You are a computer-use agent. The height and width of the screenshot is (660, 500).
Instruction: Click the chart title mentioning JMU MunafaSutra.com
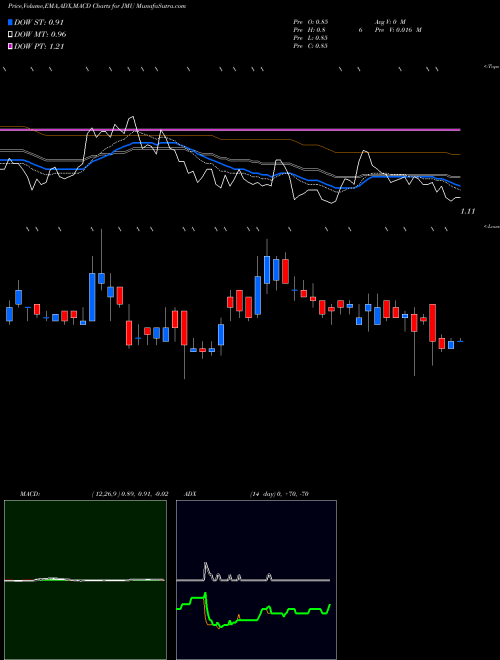[x=97, y=6]
